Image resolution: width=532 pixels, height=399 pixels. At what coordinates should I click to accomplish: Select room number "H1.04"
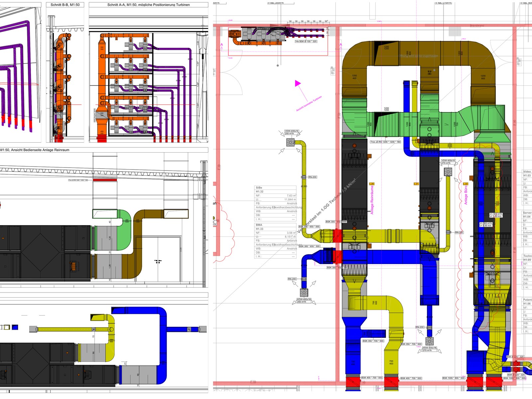coord(527,217)
